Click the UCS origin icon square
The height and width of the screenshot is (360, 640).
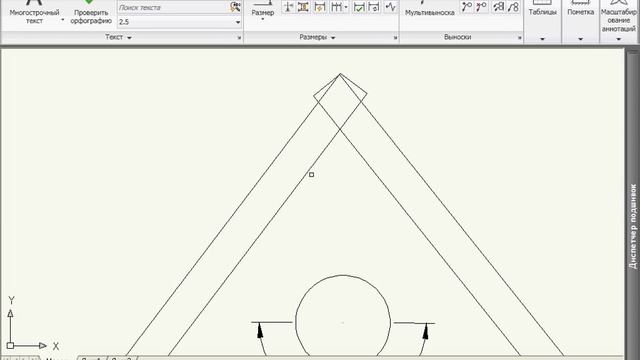tap(10, 346)
